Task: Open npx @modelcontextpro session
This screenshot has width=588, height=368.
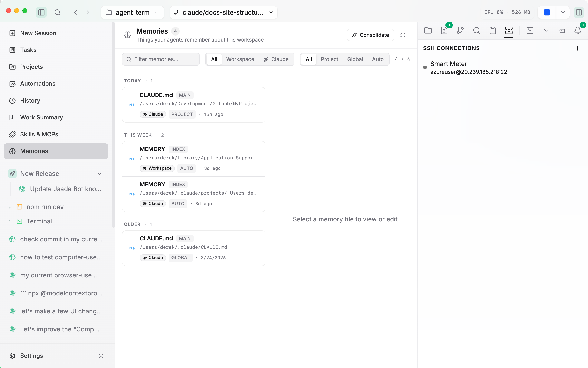Action: [56, 293]
